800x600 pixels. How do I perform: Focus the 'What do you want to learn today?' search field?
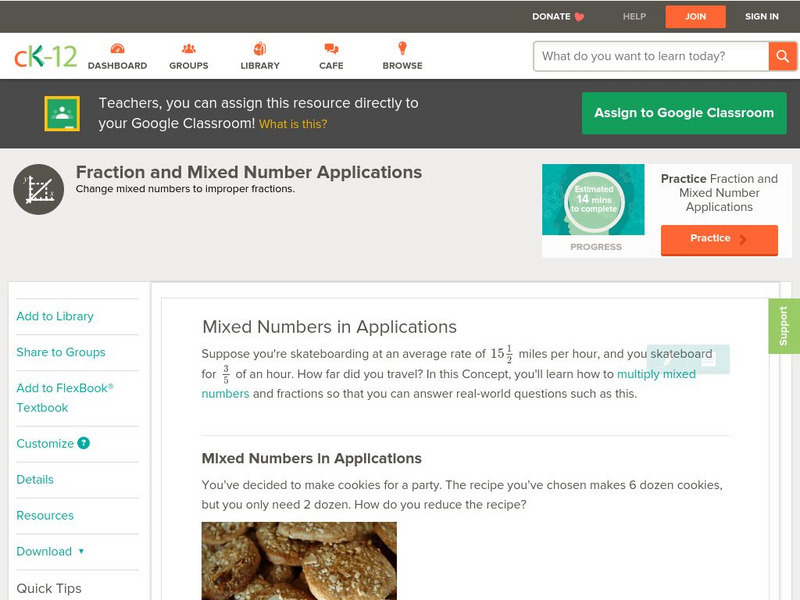(651, 56)
